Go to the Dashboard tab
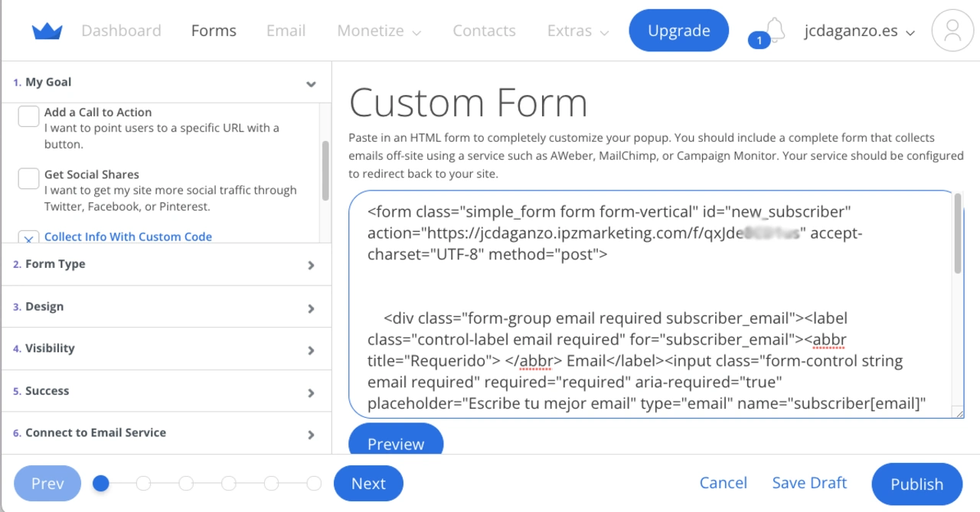 point(121,31)
